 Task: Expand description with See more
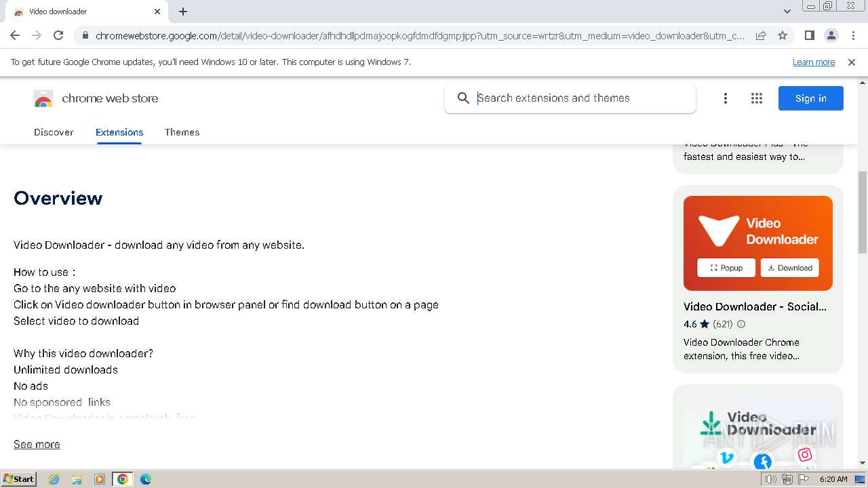click(x=37, y=444)
